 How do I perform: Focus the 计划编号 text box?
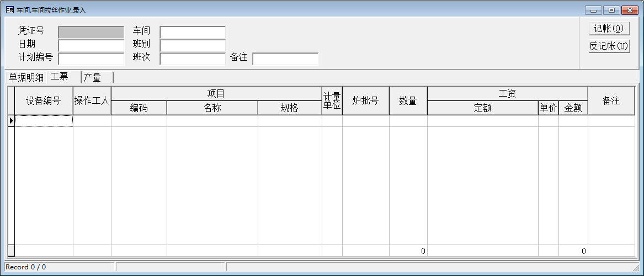[91, 59]
